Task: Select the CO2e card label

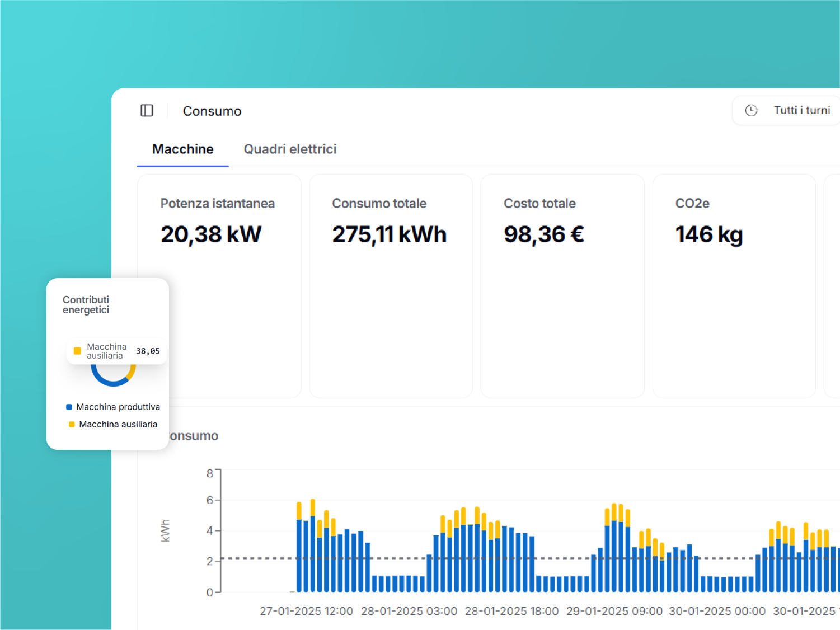Action: [692, 204]
